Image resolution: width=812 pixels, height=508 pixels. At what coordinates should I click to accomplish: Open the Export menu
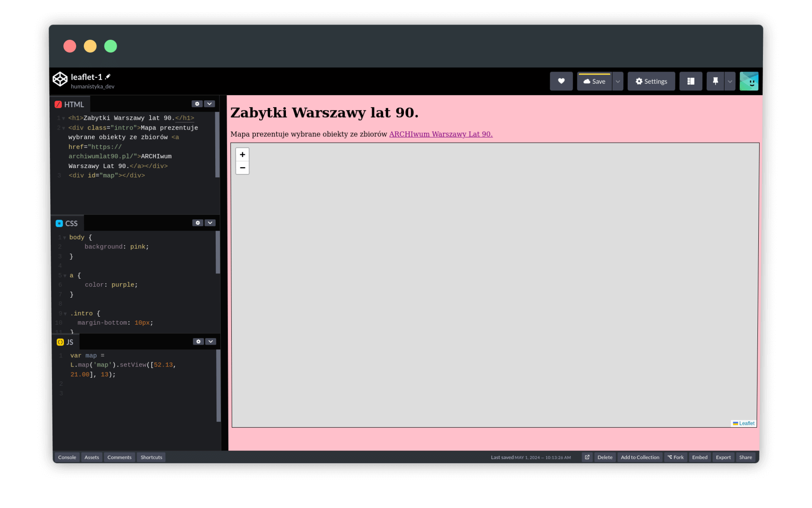pos(723,457)
